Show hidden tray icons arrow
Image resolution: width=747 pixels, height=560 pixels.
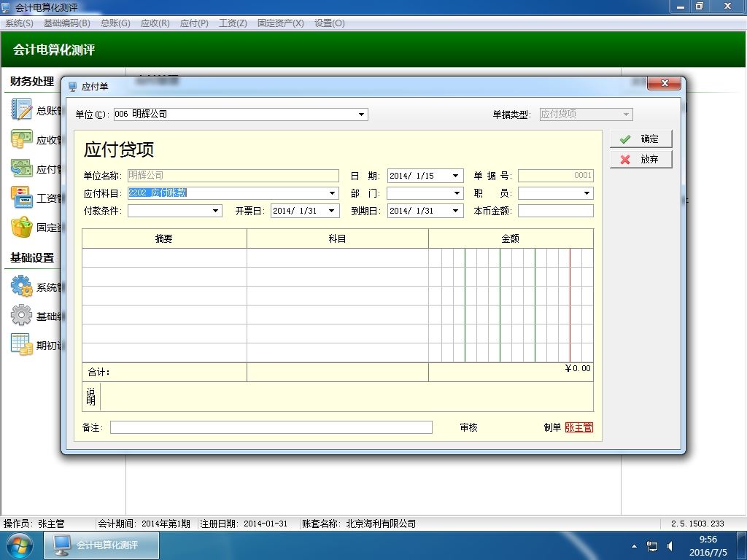tap(634, 545)
